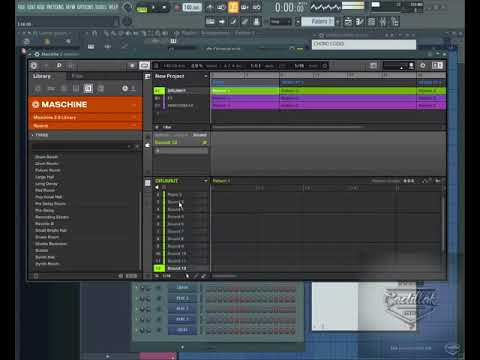The width and height of the screenshot is (480, 360).
Task: Click pattern editor vertical scrollbar
Action: (443, 223)
